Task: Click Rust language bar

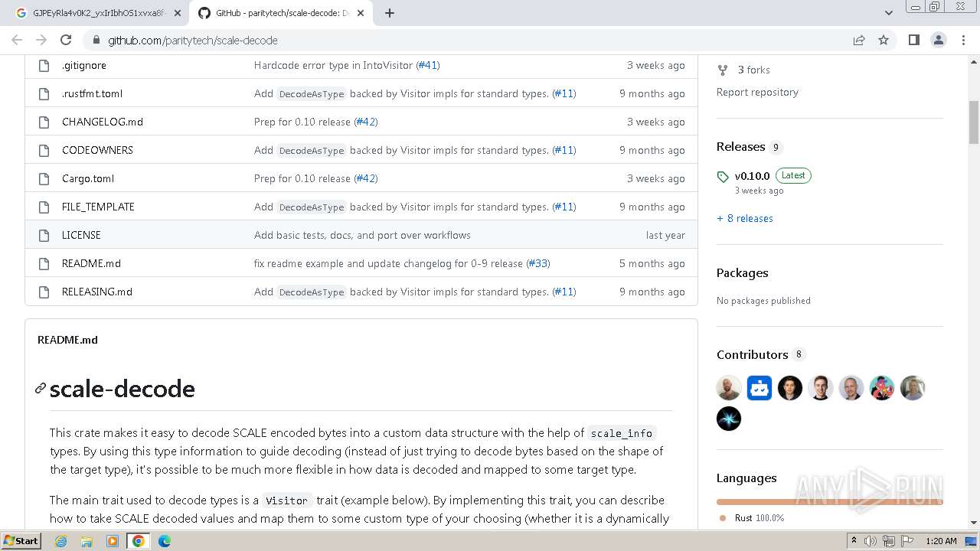Action: point(830,502)
